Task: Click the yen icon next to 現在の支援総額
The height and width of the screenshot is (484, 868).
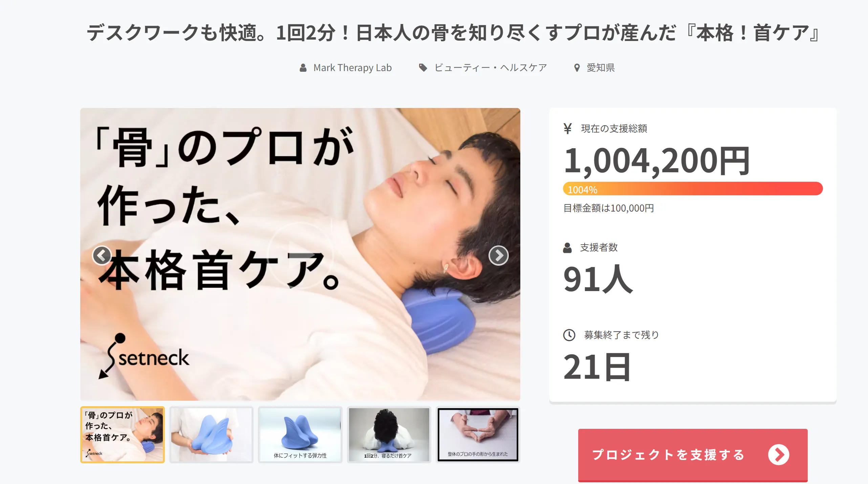Action: click(568, 129)
